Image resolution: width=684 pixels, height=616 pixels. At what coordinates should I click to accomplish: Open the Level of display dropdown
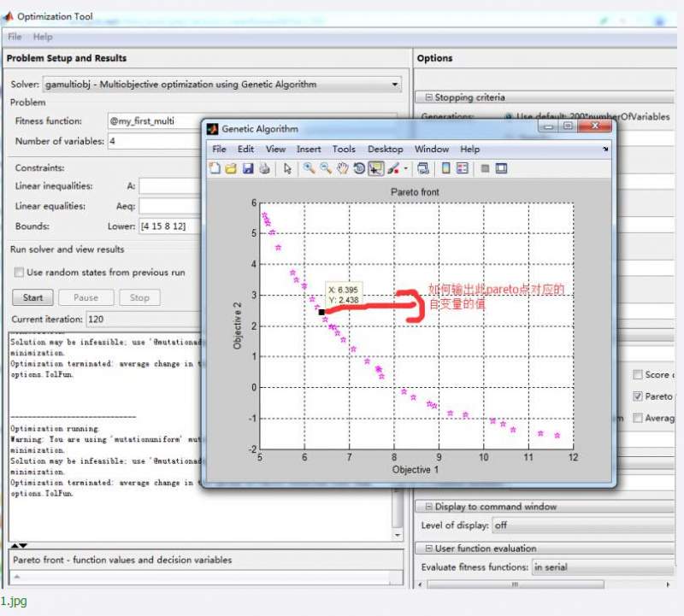click(x=583, y=525)
